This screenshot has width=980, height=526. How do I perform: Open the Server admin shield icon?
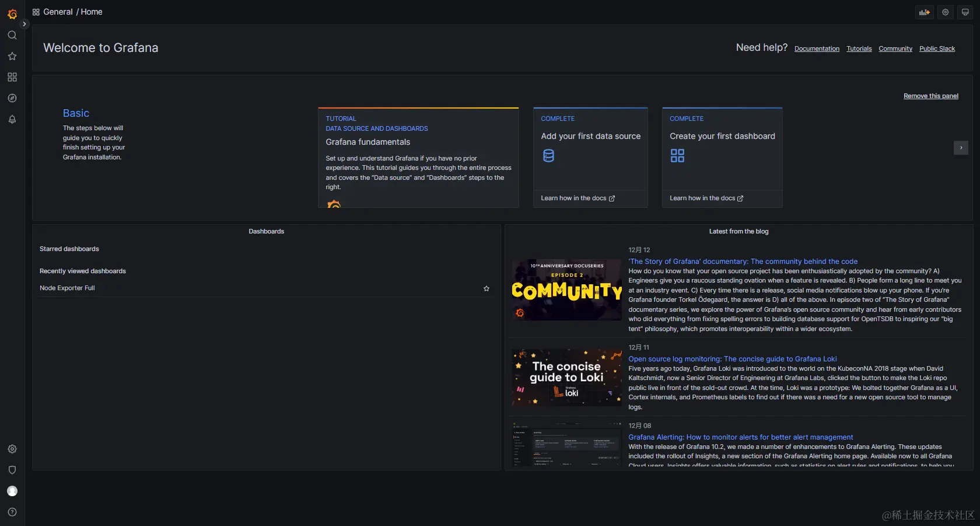click(12, 470)
